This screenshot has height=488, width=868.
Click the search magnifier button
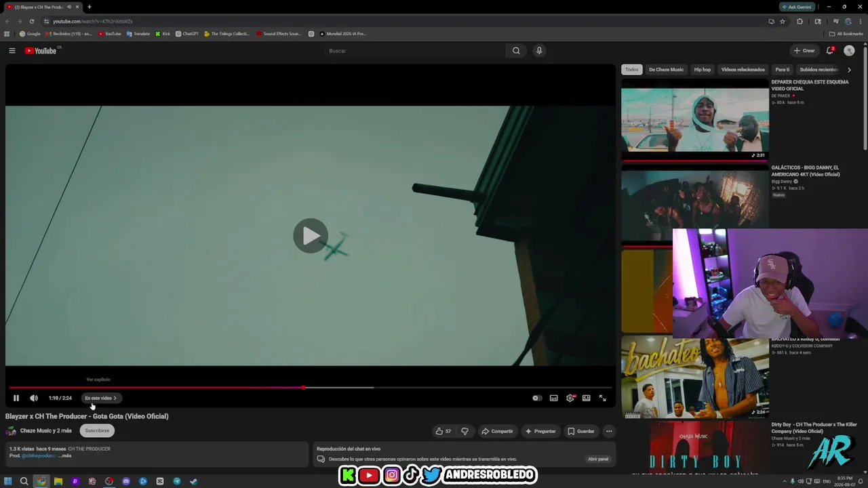pos(516,51)
